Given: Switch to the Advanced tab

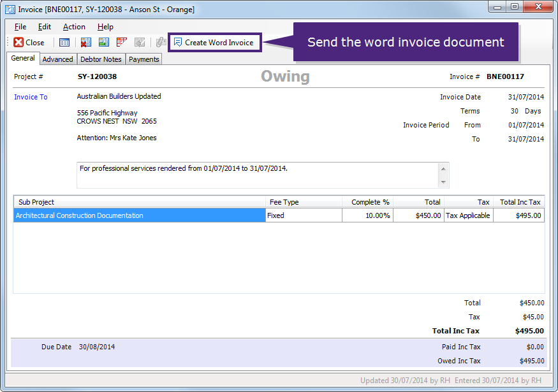Looking at the screenshot, I should click(x=57, y=59).
